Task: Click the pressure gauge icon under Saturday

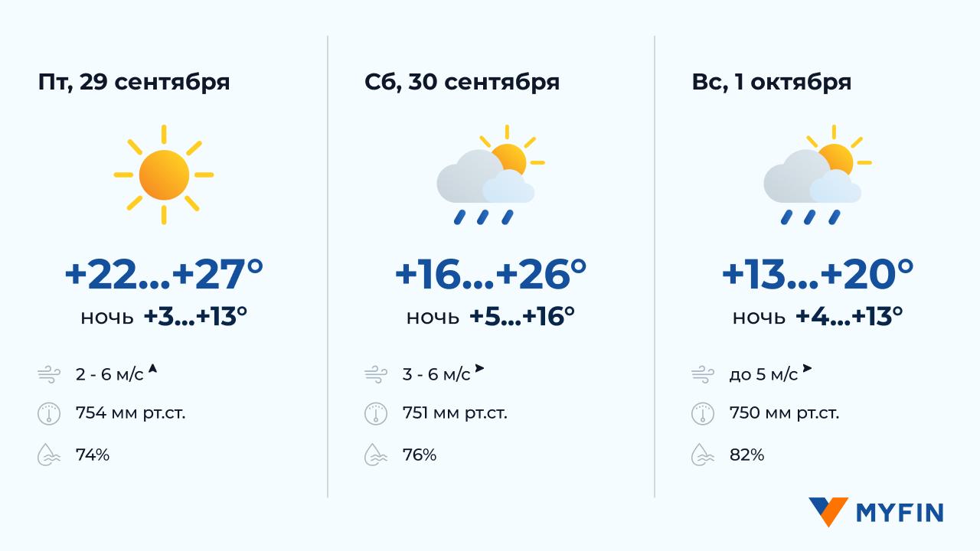Action: (375, 414)
